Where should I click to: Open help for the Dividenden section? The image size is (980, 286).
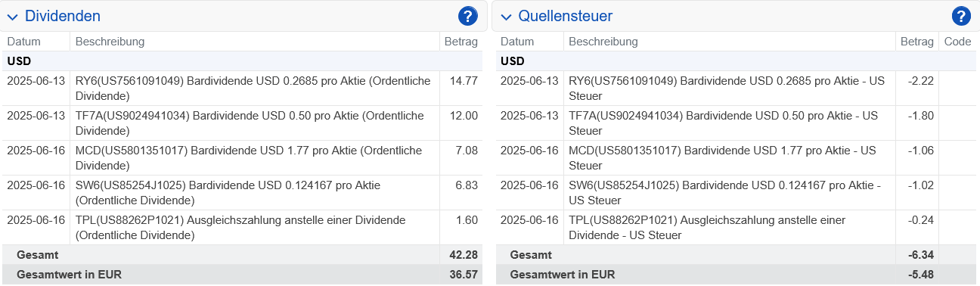468,16
